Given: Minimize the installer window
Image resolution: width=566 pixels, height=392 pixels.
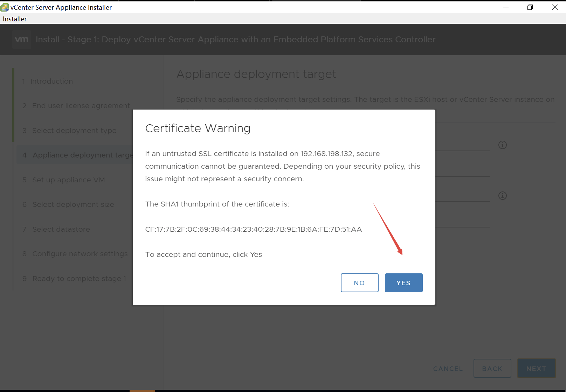Looking at the screenshot, I should 506,7.
